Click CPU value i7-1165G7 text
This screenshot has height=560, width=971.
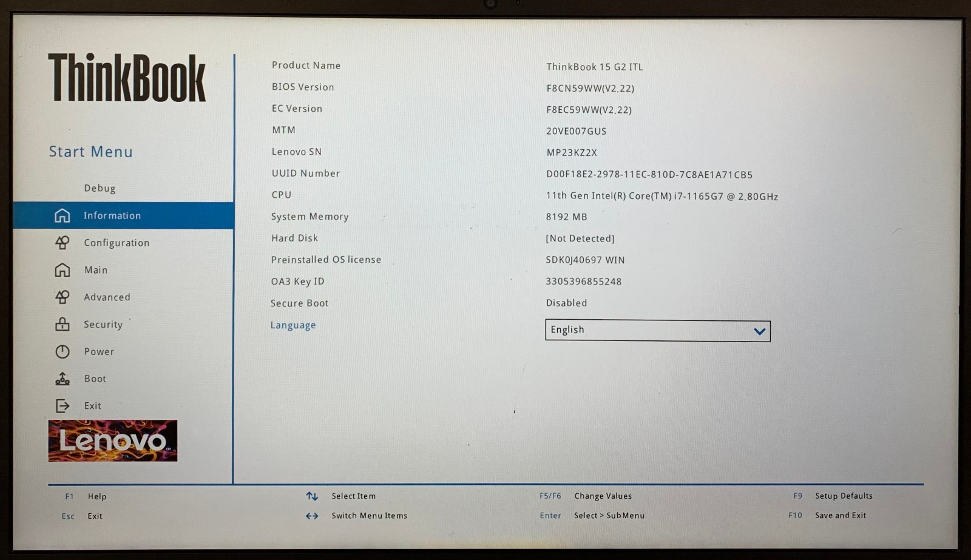click(x=662, y=197)
